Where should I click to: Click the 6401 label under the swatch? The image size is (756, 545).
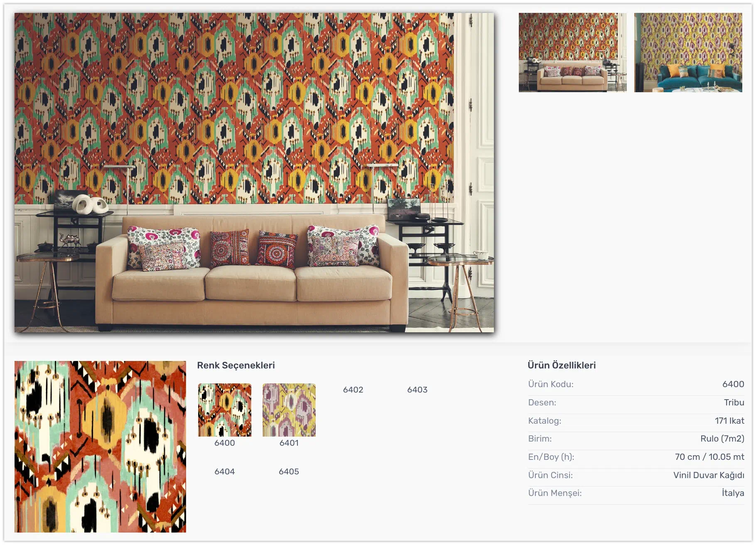click(x=289, y=443)
